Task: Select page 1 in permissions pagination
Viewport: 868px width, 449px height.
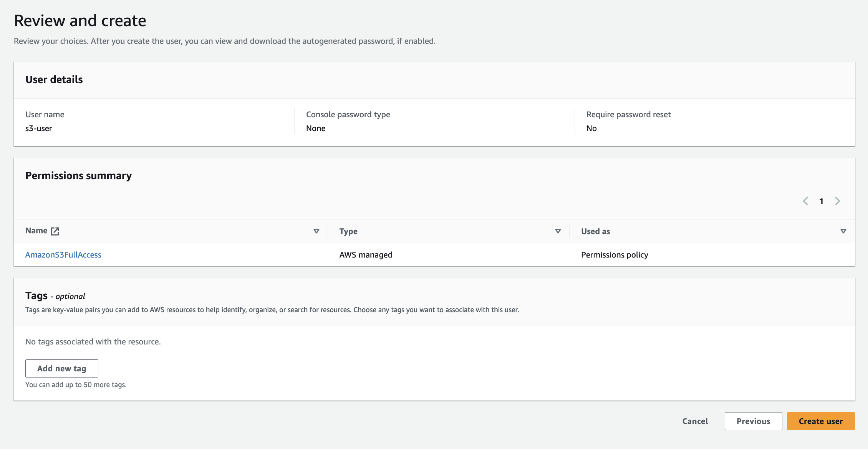Action: [821, 201]
